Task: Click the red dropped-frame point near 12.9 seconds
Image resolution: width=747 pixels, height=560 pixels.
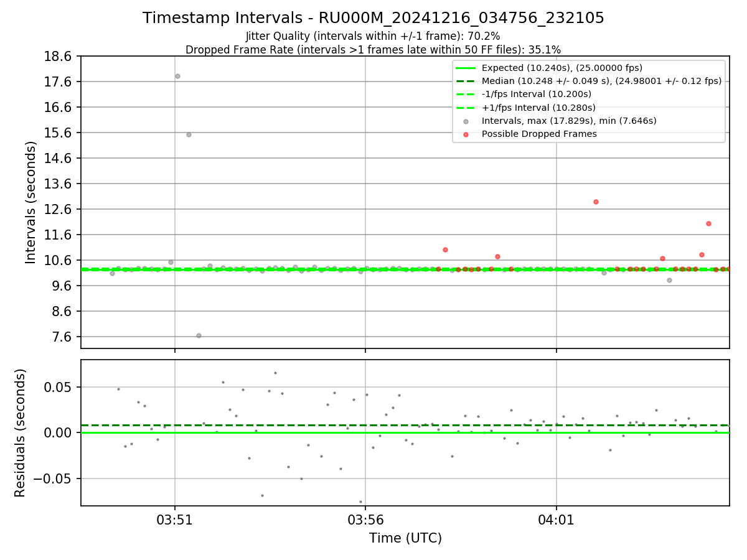Action: coord(596,202)
